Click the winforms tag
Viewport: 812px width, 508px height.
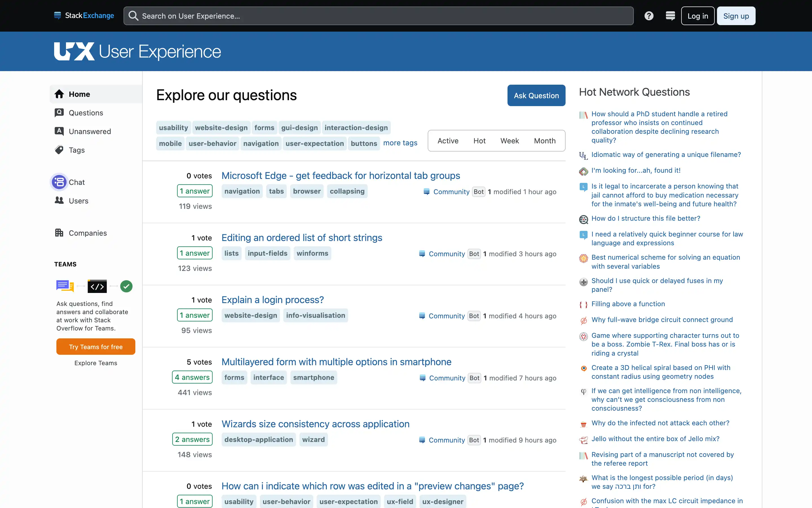(x=312, y=253)
